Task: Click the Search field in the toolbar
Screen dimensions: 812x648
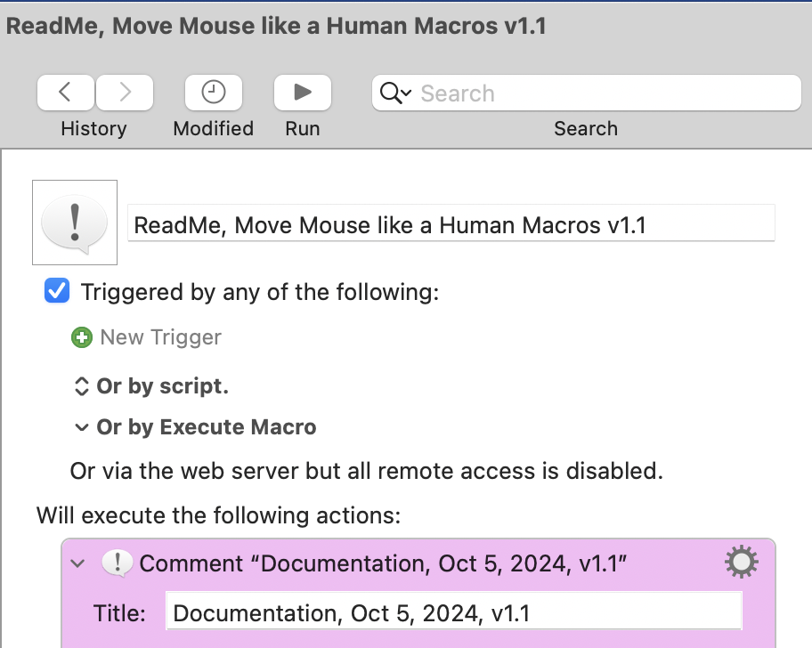Action: [605, 93]
